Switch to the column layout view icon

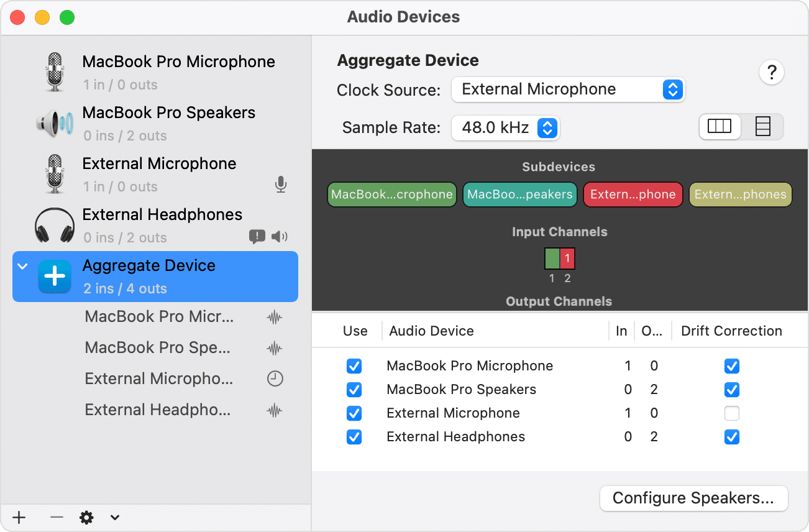[720, 127]
